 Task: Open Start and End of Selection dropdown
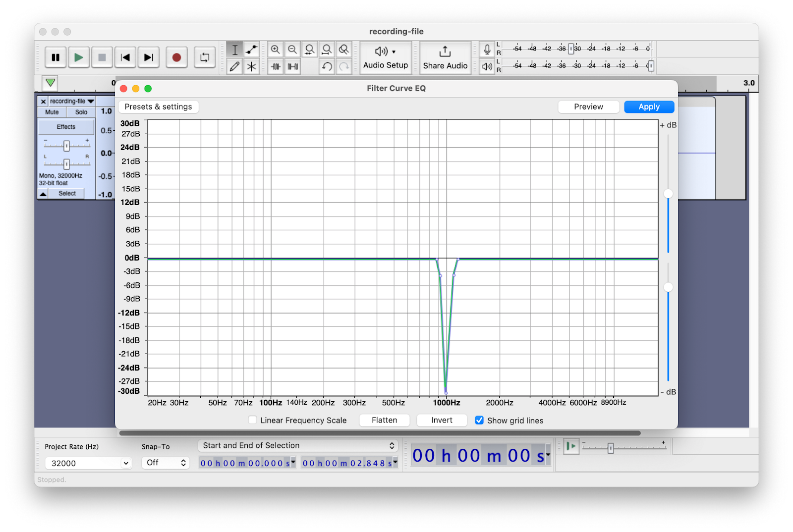(298, 446)
